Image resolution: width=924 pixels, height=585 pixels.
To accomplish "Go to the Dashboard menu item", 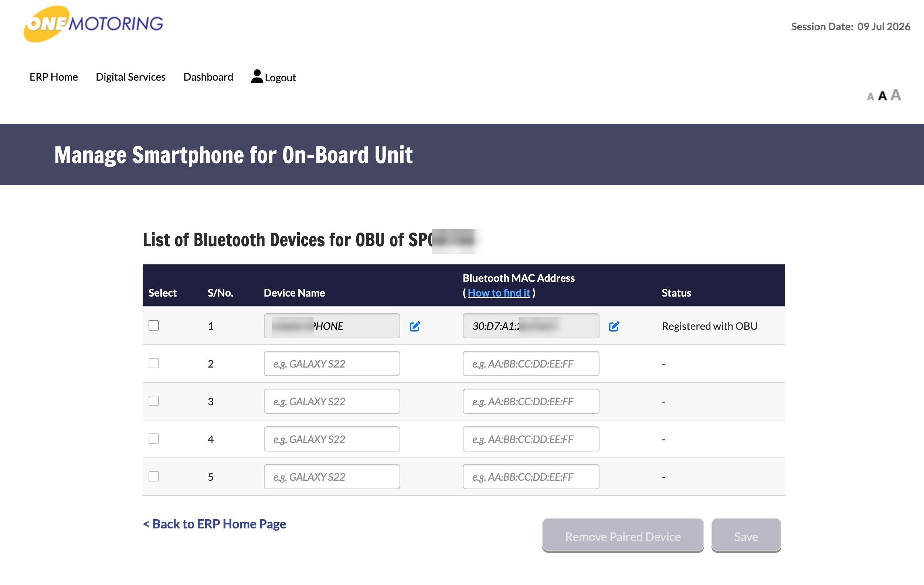I will click(x=208, y=77).
